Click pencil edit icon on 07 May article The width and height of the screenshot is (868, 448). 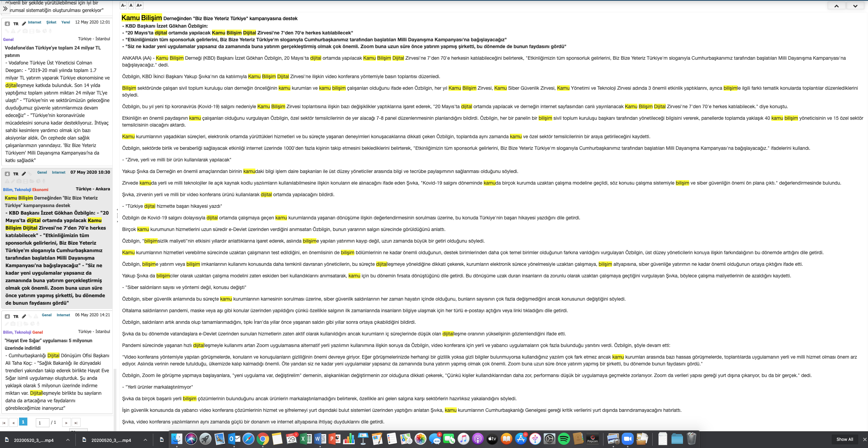point(24,174)
